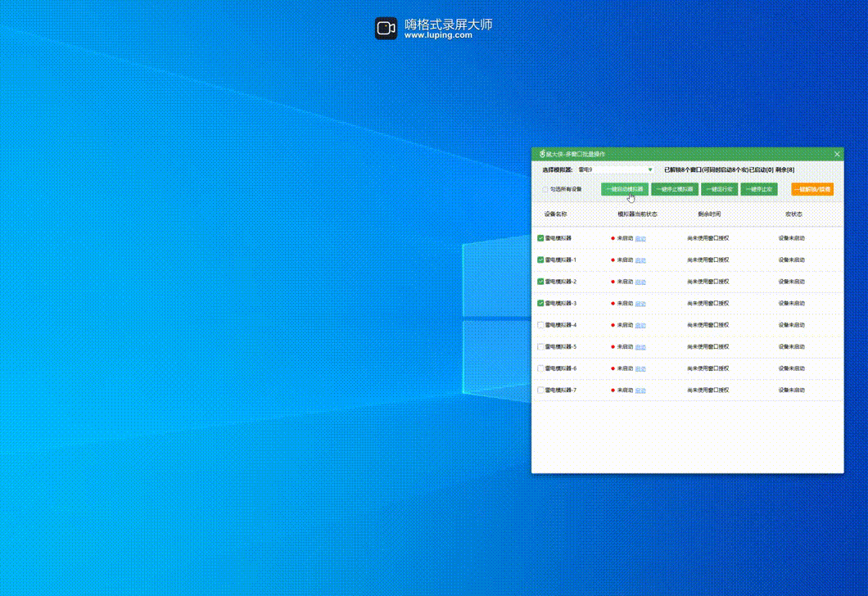Open the 选择模拟器 dropdown arrow
The width and height of the screenshot is (868, 596).
650,170
